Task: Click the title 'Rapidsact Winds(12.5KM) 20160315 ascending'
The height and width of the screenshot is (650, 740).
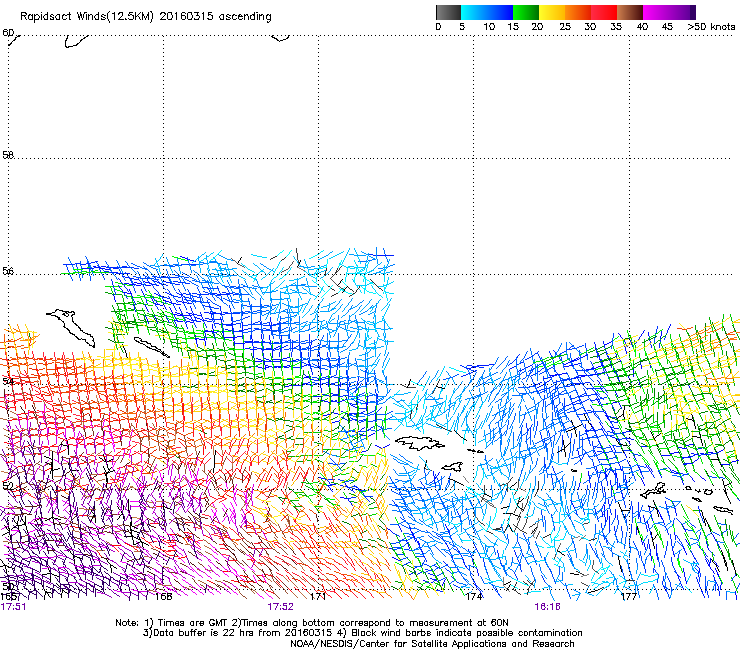Action: click(x=146, y=17)
